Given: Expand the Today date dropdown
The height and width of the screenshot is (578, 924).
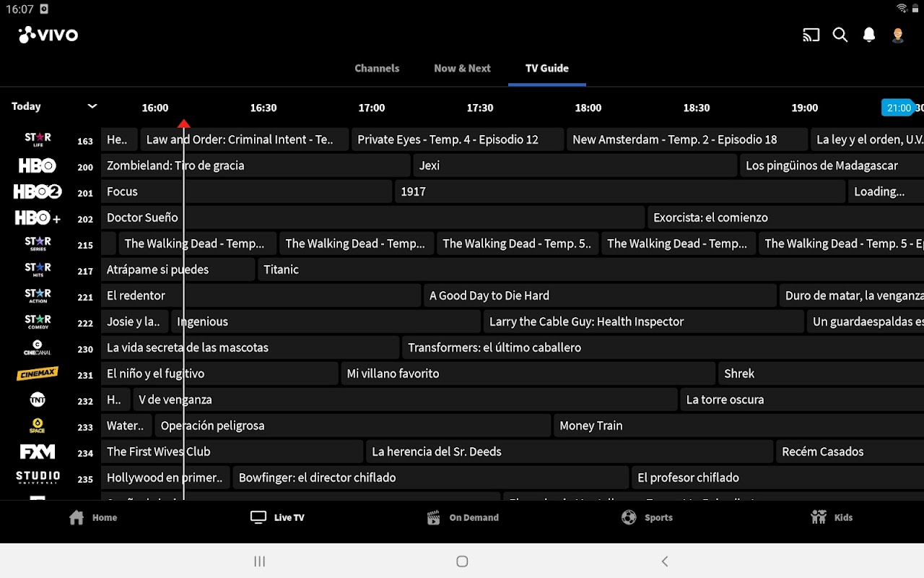Looking at the screenshot, I should coord(54,106).
